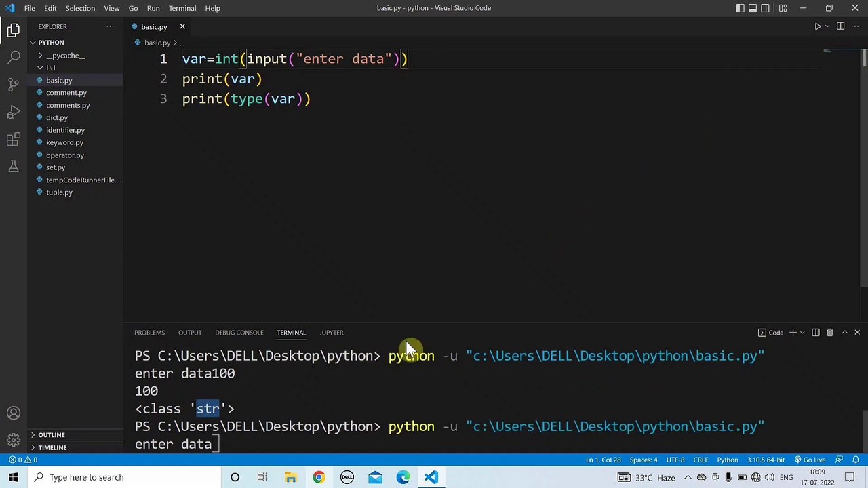Open Run and Debug view
Viewport: 868px width, 488px height.
[x=14, y=112]
